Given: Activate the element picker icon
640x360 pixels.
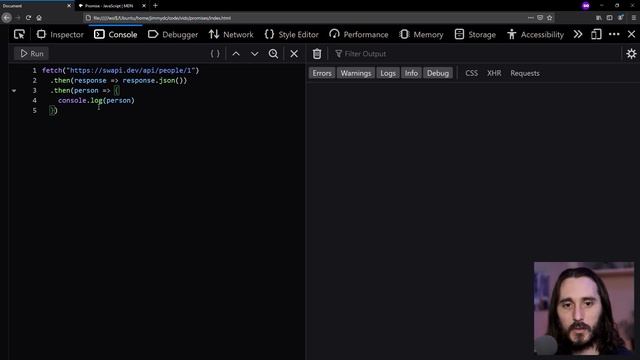Looking at the screenshot, I should pyautogui.click(x=19, y=34).
